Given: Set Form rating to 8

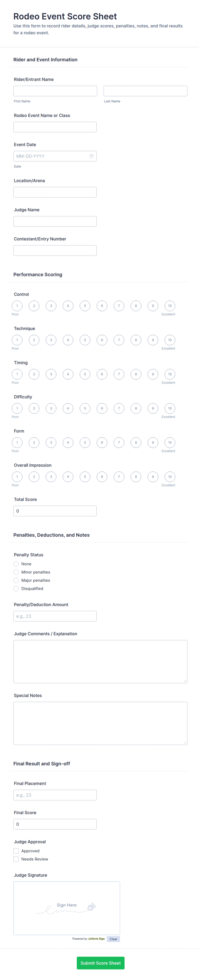Looking at the screenshot, I should coord(136,443).
